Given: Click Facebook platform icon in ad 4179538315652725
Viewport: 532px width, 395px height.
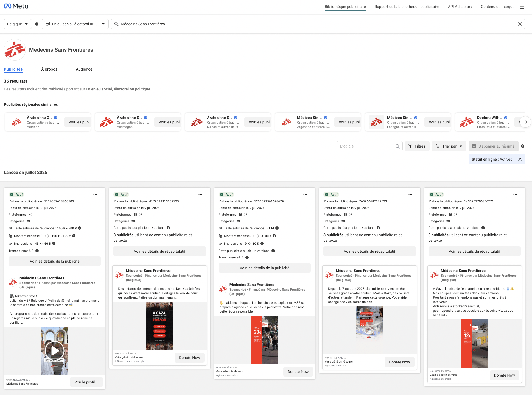Looking at the screenshot, I should (135, 215).
